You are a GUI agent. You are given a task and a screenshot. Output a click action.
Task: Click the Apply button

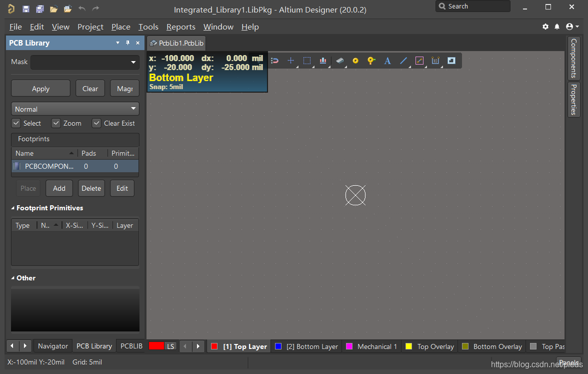tap(40, 89)
